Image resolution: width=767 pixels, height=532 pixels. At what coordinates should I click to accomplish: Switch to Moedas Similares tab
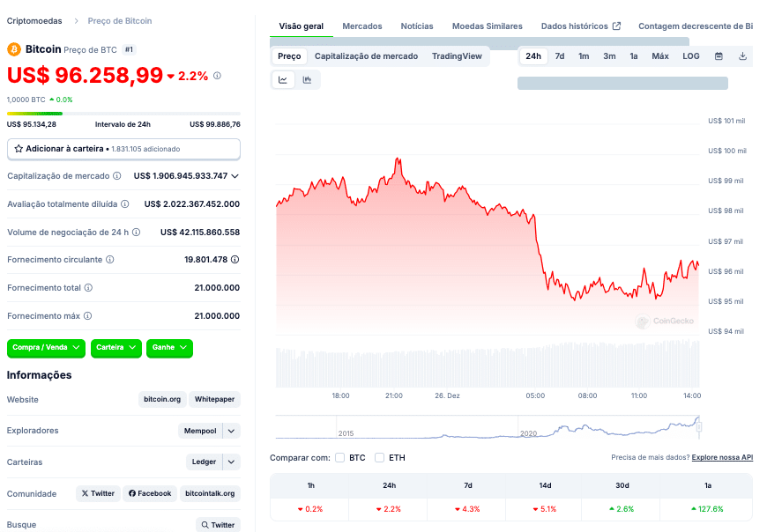488,26
